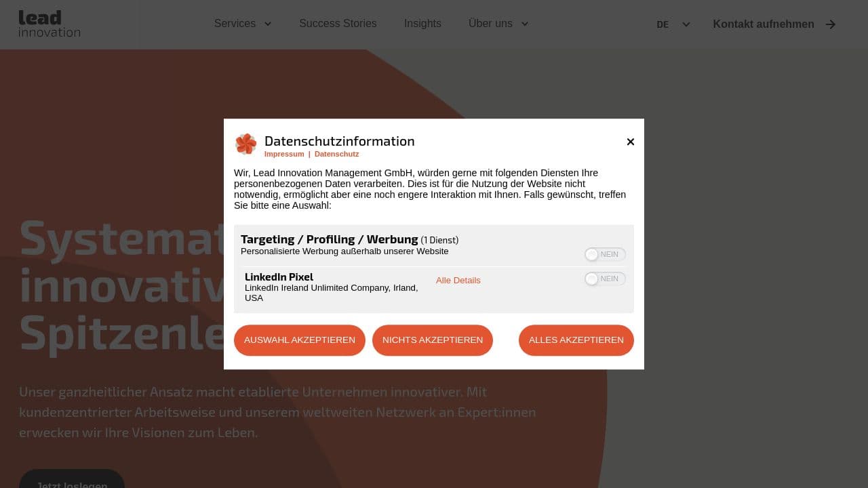Open the DE language selector

coord(671,24)
